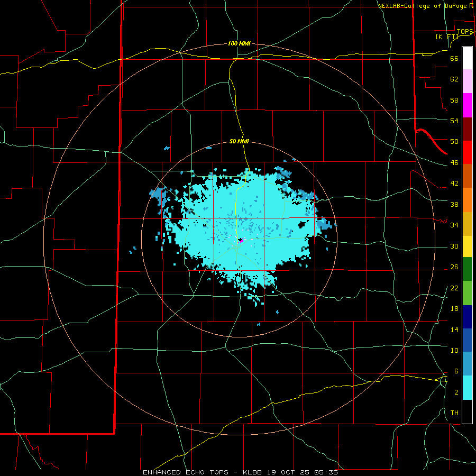Click the "19 OCT 25" date text
476x476 pixels.
click(x=288, y=472)
